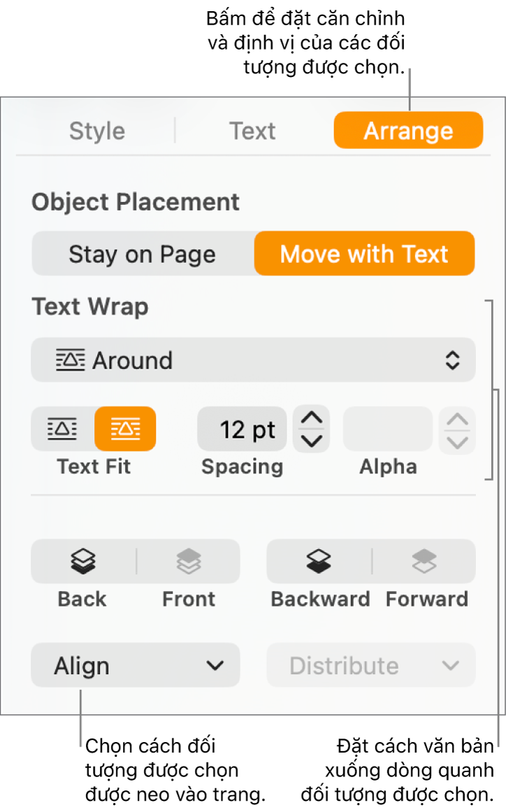Click the 12 pt Spacing field

[242, 429]
